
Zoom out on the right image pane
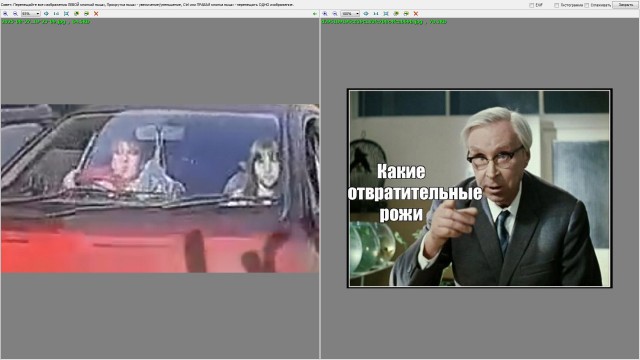[x=335, y=13]
